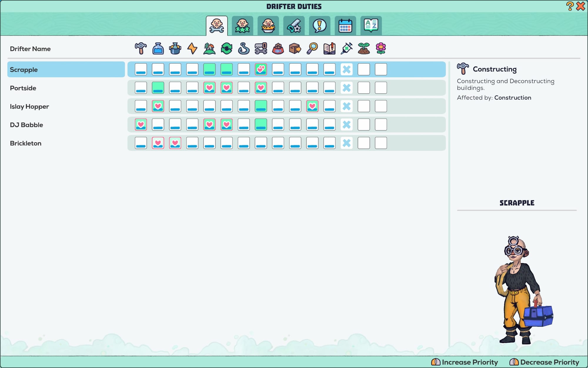Toggle Islay Hopper's heart magnifying glass box
The width and height of the screenshot is (588, 368).
312,106
